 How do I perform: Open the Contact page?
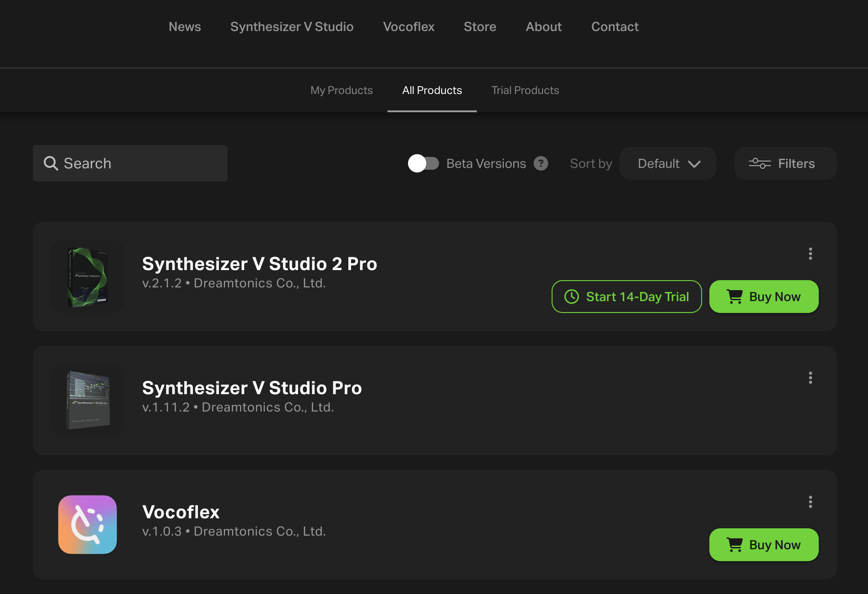615,26
